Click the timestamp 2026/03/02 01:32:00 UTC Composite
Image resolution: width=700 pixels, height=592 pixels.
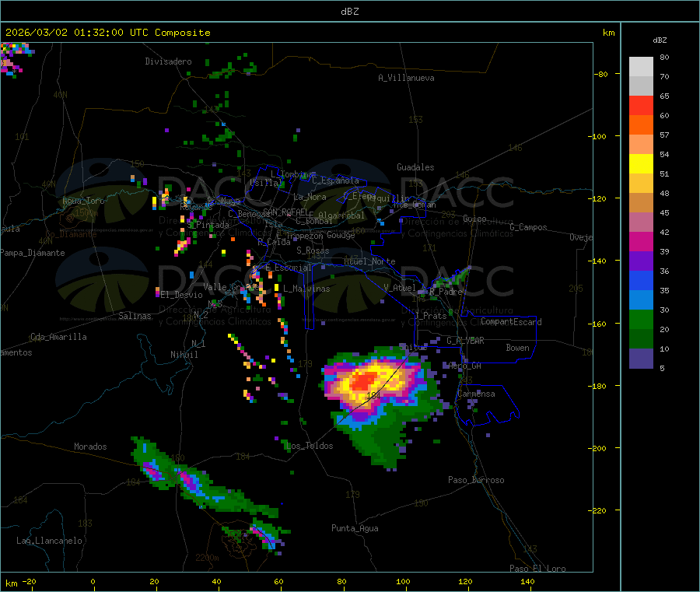click(107, 33)
